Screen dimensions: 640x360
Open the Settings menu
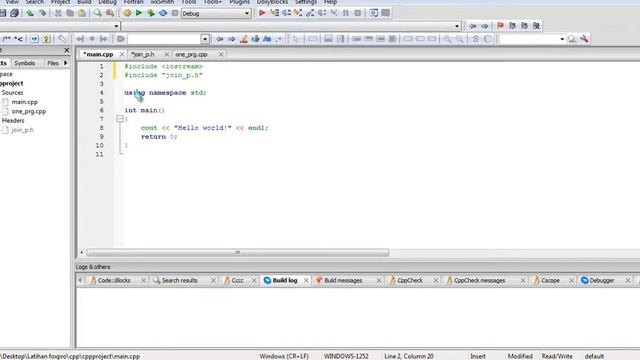coord(306,2)
